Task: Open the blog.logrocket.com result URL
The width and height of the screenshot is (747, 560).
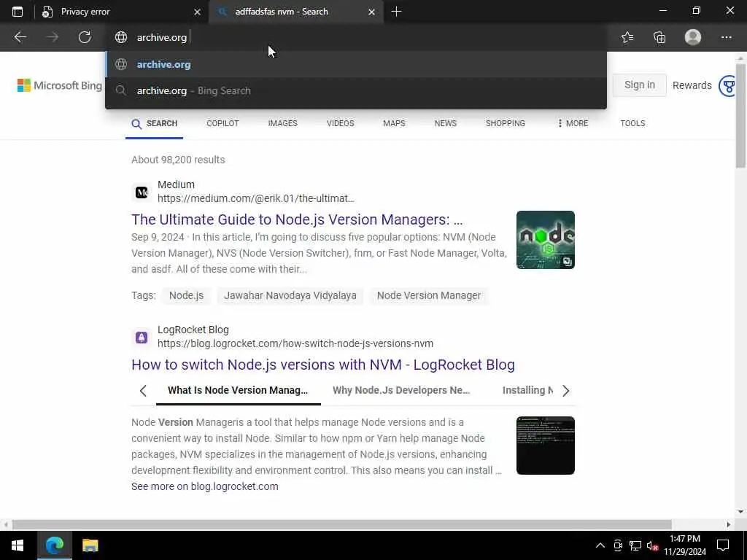Action: (295, 344)
